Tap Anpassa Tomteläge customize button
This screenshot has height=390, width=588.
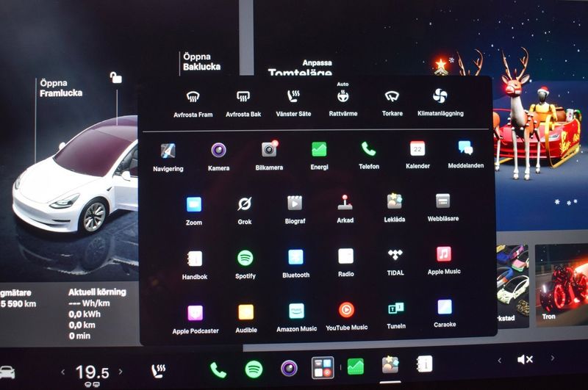click(301, 68)
